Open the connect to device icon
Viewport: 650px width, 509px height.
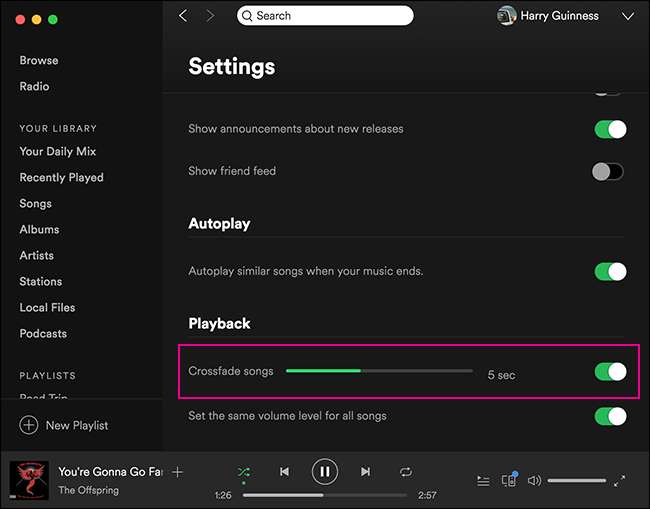pos(508,481)
